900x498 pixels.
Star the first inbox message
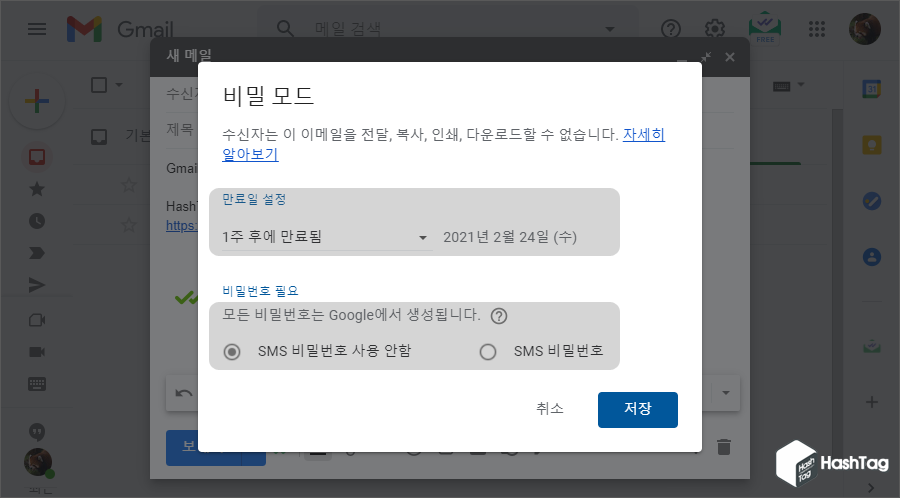click(129, 185)
